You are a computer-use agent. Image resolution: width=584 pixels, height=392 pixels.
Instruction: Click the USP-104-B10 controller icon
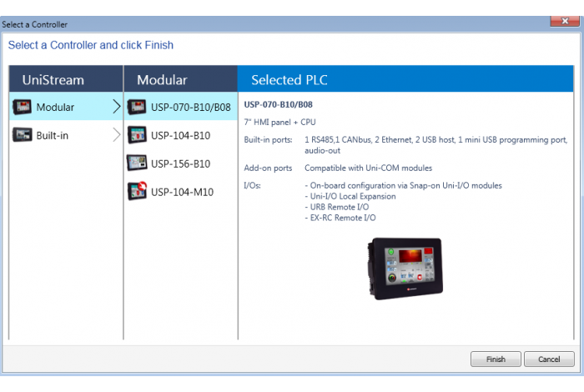pyautogui.click(x=137, y=135)
